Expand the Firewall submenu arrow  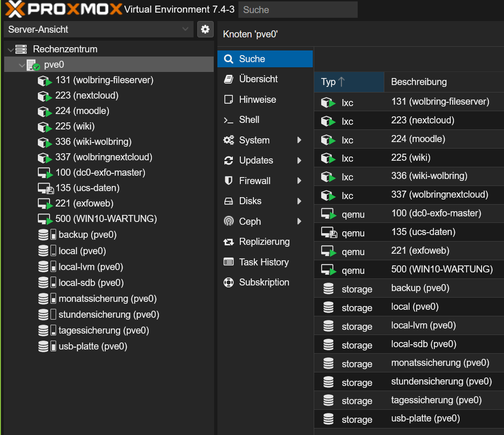(x=299, y=180)
